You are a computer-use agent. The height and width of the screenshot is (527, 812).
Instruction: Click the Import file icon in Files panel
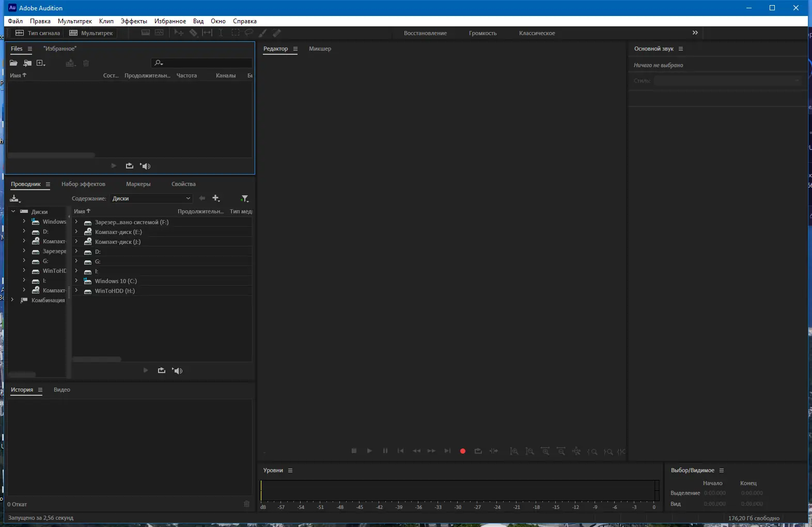pos(27,63)
